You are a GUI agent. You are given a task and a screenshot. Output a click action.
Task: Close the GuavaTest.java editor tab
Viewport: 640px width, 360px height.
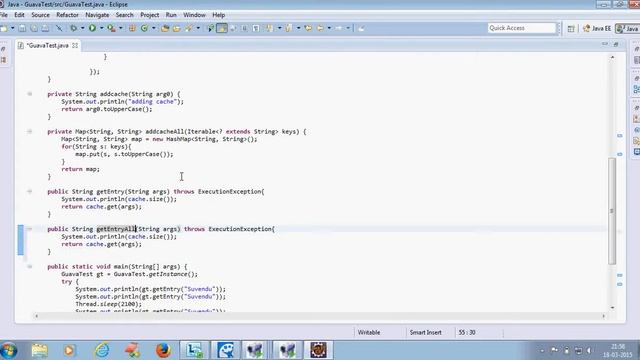pyautogui.click(x=75, y=45)
